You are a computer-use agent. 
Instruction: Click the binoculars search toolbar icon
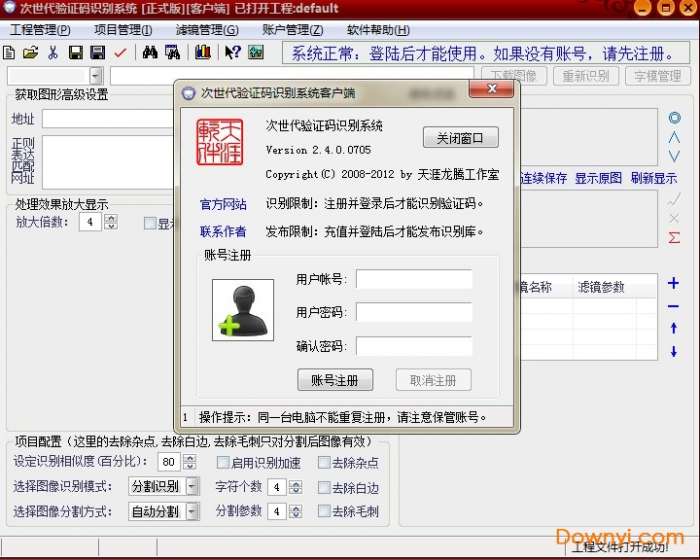150,53
